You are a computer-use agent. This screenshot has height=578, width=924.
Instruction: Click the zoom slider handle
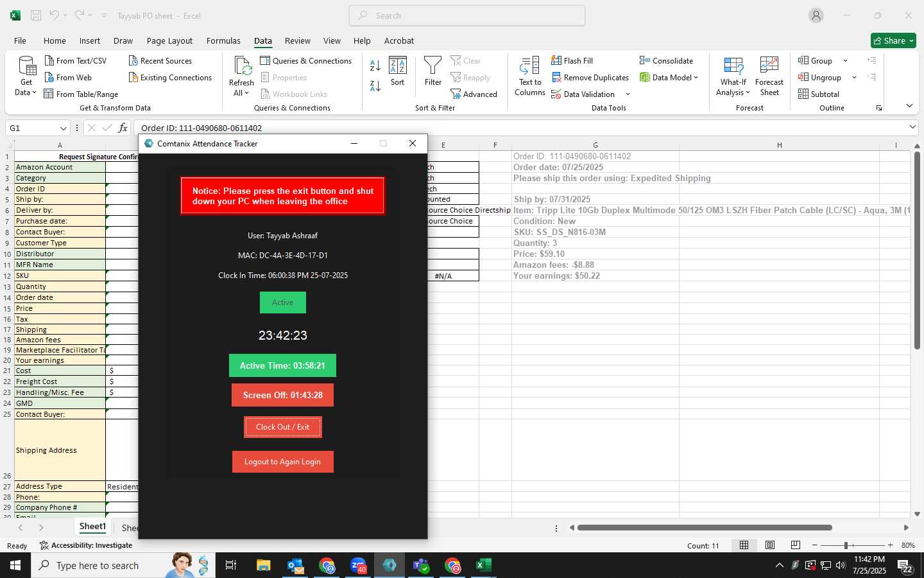pos(846,545)
